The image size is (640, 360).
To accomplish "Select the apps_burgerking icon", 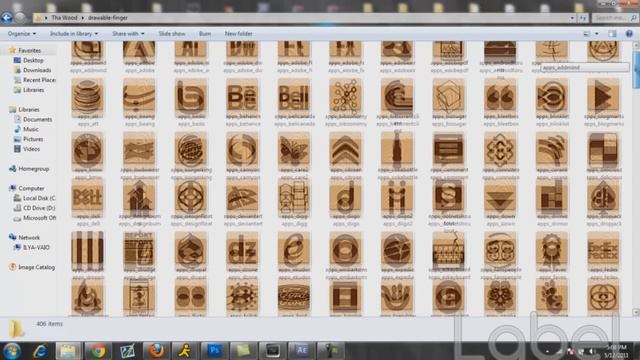I will [191, 150].
